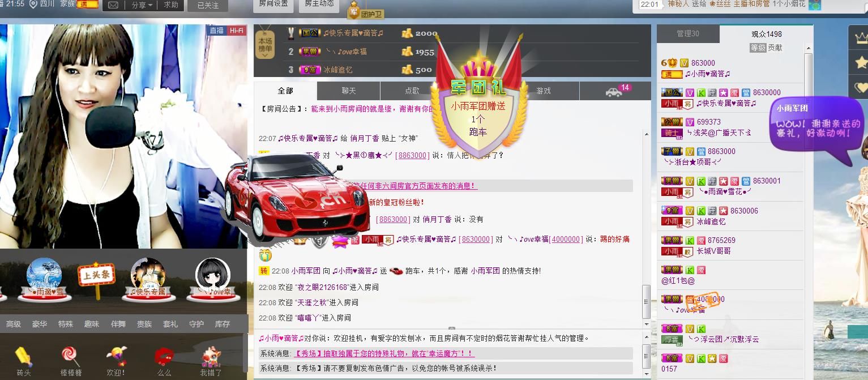The height and width of the screenshot is (380, 868).
Task: Select the 欢迎! balloon gift icon
Action: tap(116, 357)
